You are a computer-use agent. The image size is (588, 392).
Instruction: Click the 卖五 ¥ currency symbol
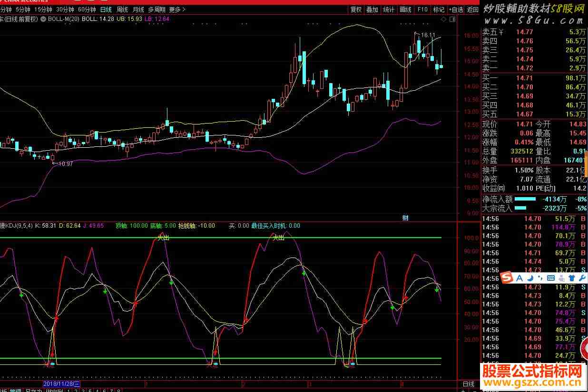[501, 32]
